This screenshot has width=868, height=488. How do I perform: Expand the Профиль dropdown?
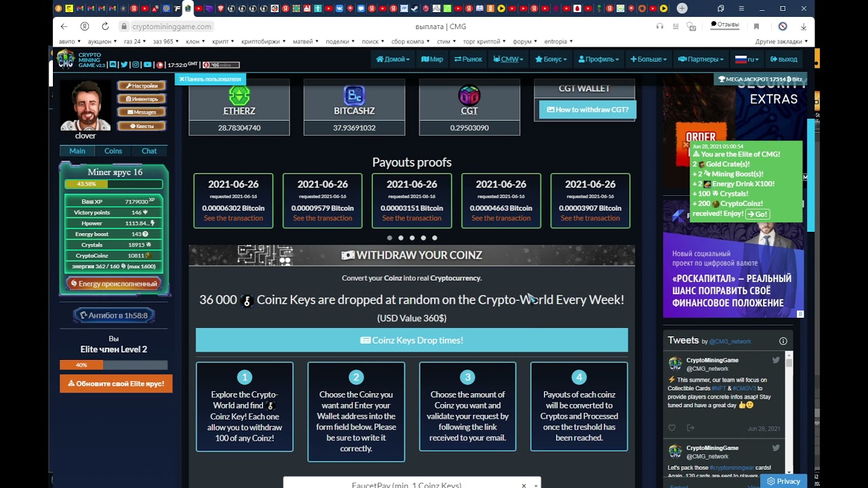[598, 59]
